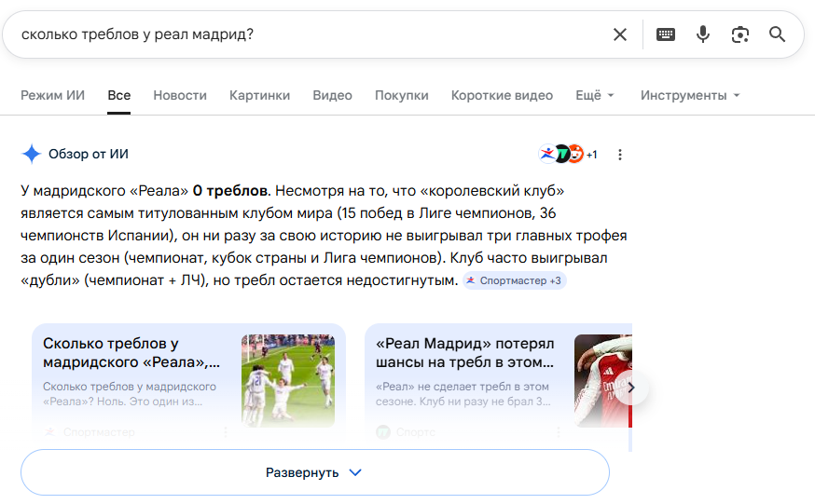
Task: Click the Спортмастер +3 source chip
Action: pos(515,280)
